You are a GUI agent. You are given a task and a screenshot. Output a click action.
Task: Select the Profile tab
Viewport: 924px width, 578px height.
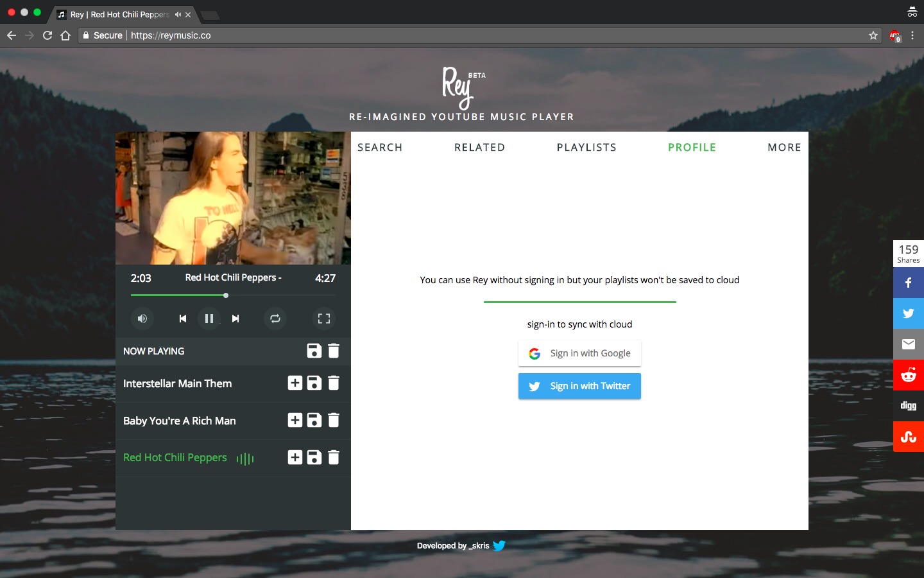tap(692, 147)
